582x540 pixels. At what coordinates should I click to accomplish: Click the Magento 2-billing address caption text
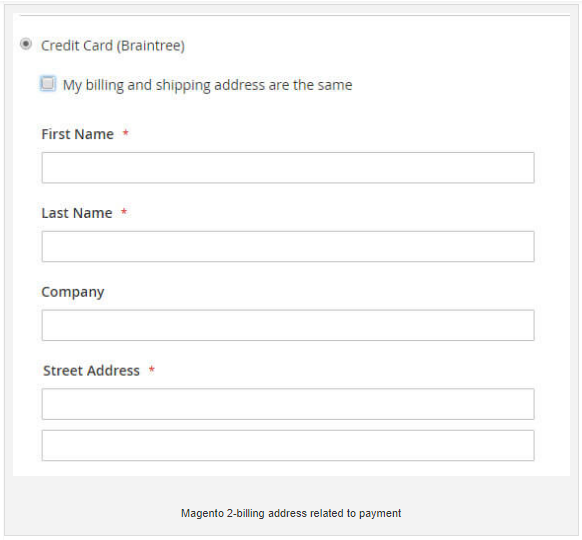[291, 513]
